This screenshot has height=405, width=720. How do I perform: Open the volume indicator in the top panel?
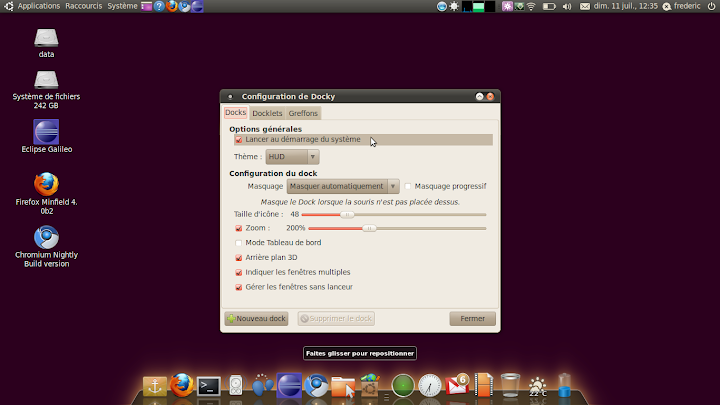(x=567, y=6)
